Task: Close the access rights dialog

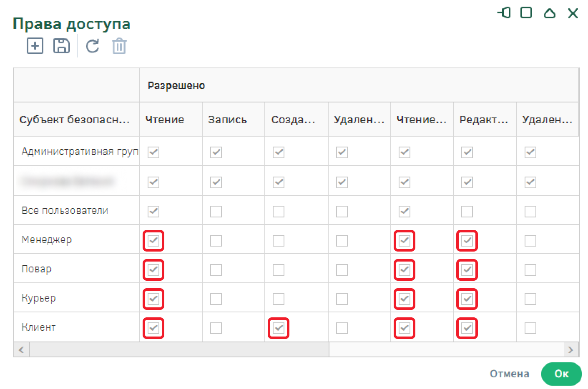Action: [x=573, y=13]
